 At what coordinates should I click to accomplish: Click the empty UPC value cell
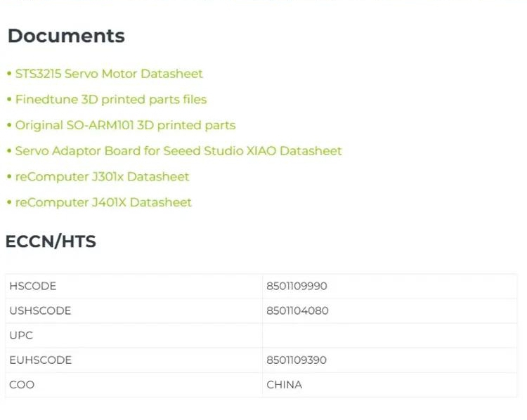point(389,336)
